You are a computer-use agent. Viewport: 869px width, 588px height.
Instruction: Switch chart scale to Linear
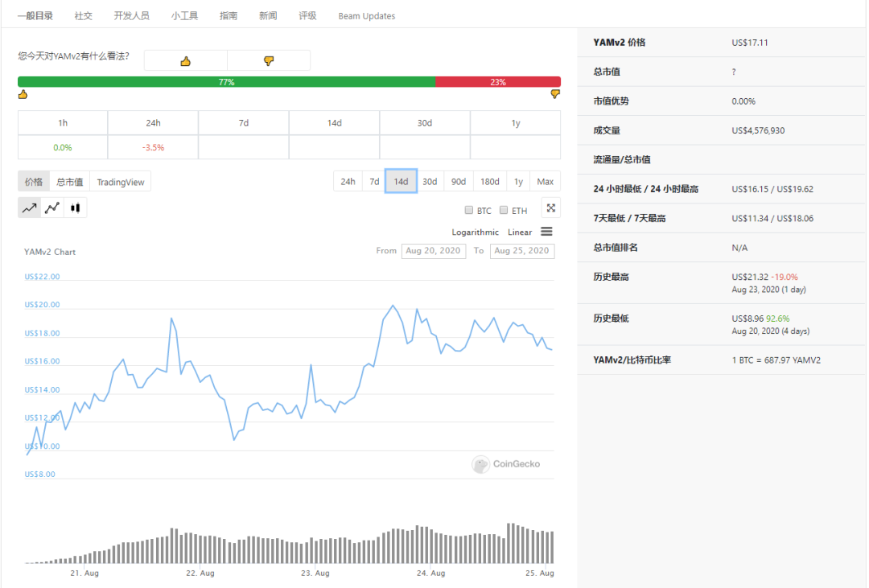pos(520,232)
